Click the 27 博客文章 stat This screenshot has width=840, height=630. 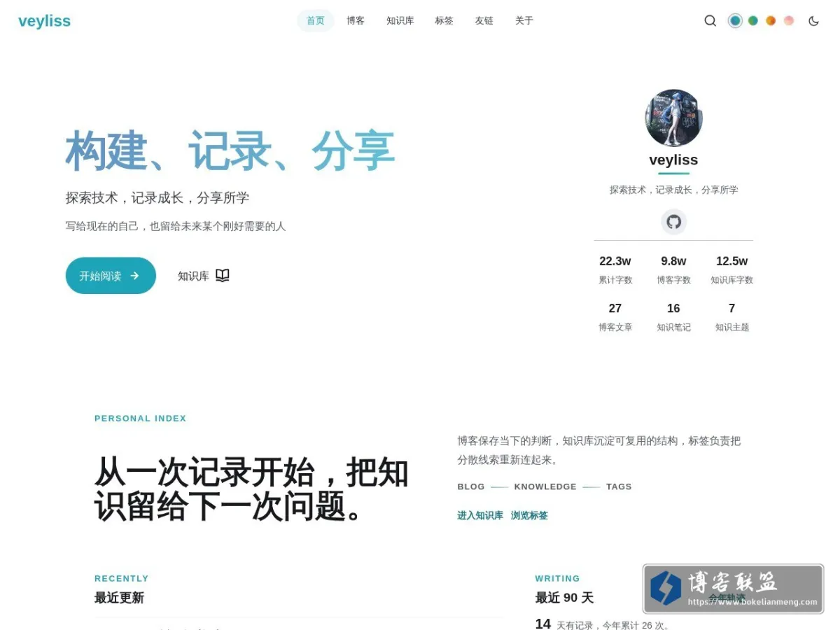(615, 317)
